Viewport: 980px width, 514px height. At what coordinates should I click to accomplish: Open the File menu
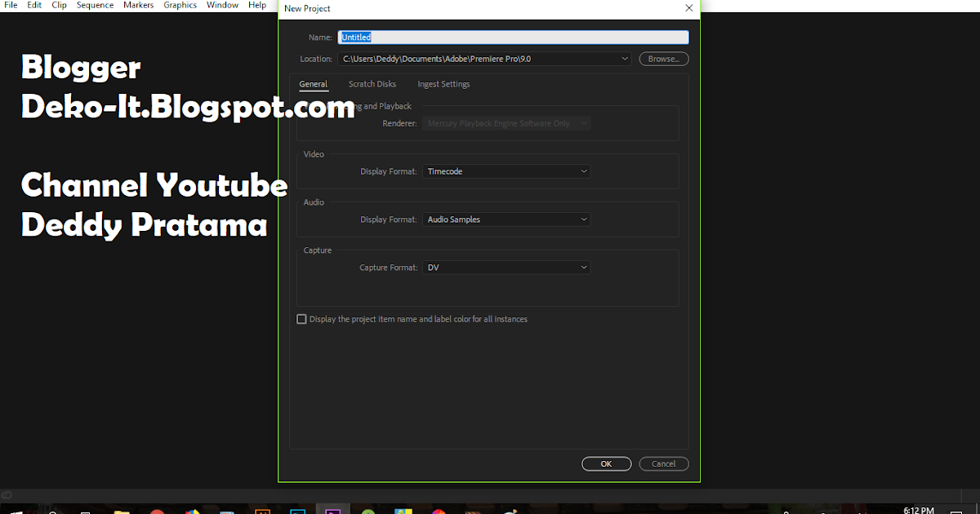pyautogui.click(x=11, y=5)
